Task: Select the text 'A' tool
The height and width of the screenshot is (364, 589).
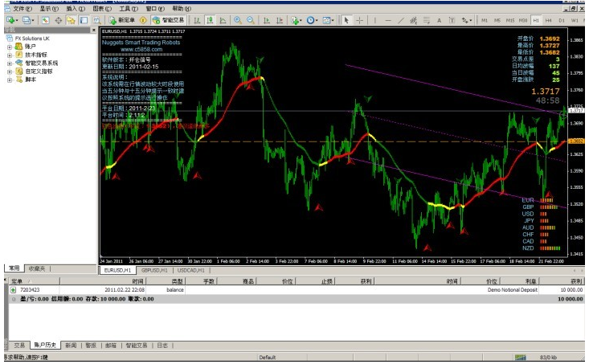Action: pos(439,20)
